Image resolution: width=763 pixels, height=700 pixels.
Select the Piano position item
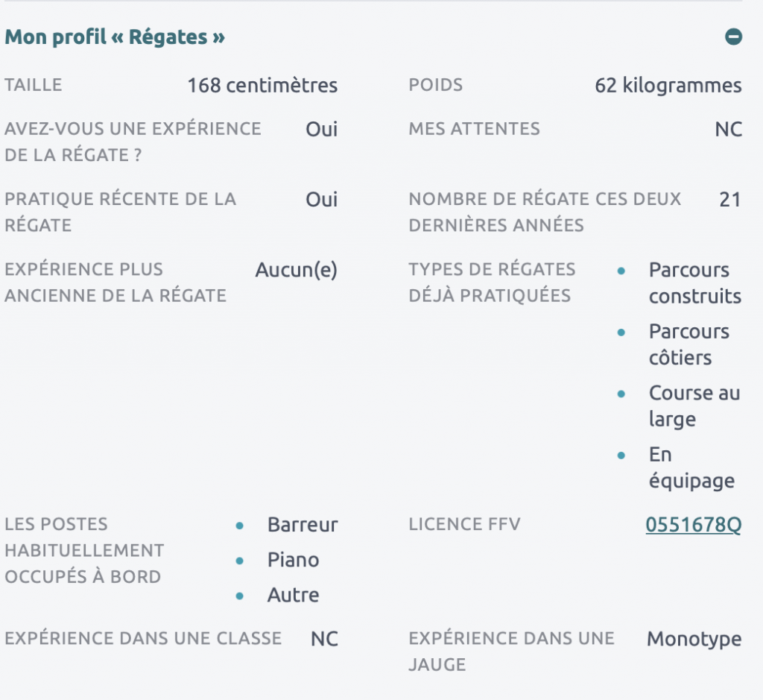coord(293,560)
